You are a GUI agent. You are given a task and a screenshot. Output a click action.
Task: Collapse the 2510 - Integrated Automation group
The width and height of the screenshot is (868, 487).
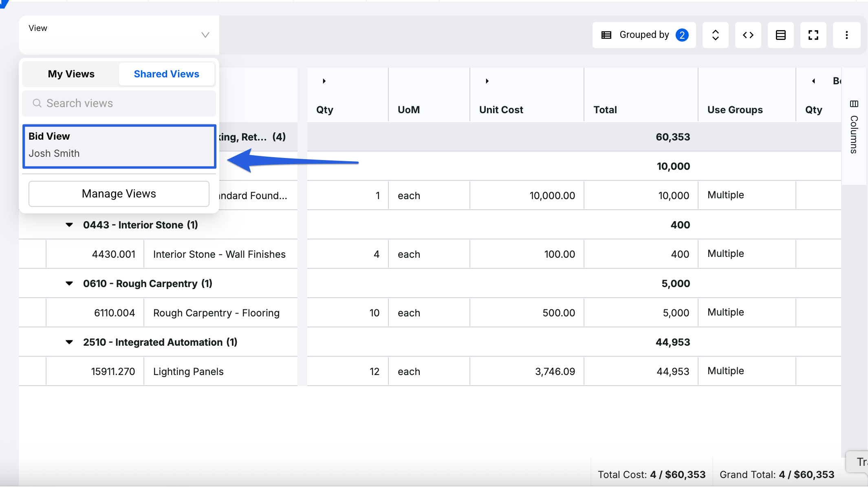(69, 342)
